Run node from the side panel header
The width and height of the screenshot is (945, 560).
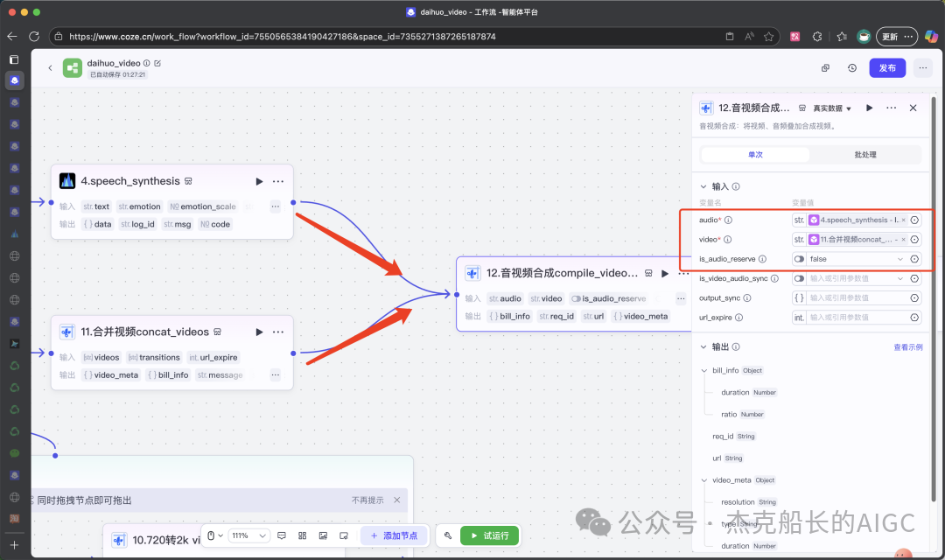[869, 108]
